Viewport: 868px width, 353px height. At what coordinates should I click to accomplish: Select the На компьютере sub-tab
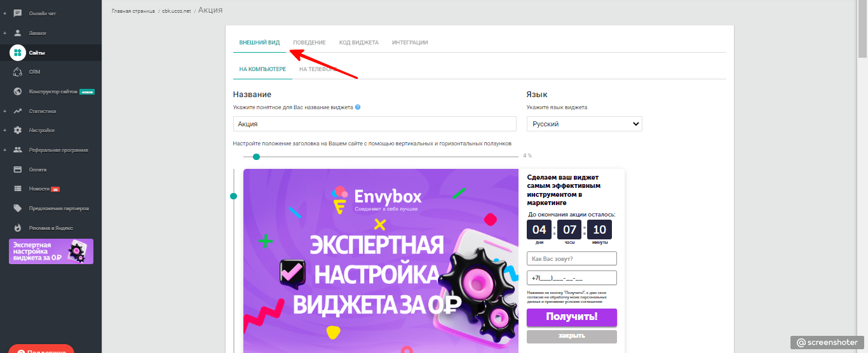[x=262, y=69]
